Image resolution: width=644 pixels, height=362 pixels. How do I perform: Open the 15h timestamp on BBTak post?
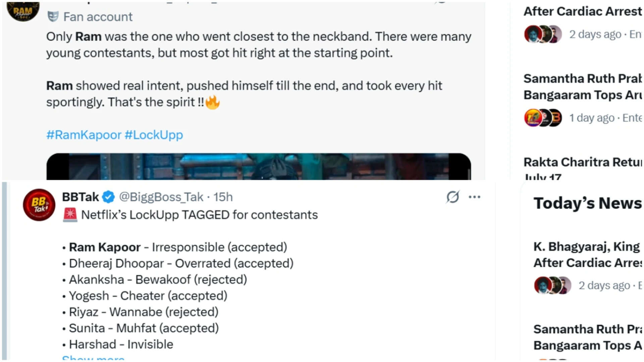pos(223,197)
